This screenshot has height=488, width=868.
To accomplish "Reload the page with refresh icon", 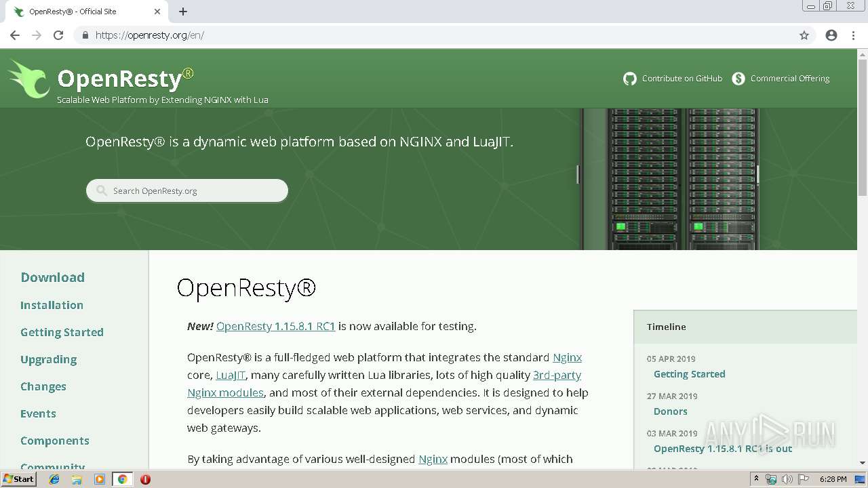I will pos(58,35).
